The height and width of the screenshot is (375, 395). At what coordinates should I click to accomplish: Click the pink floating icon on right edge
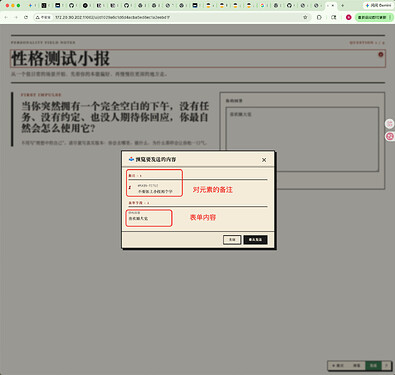pos(390,136)
